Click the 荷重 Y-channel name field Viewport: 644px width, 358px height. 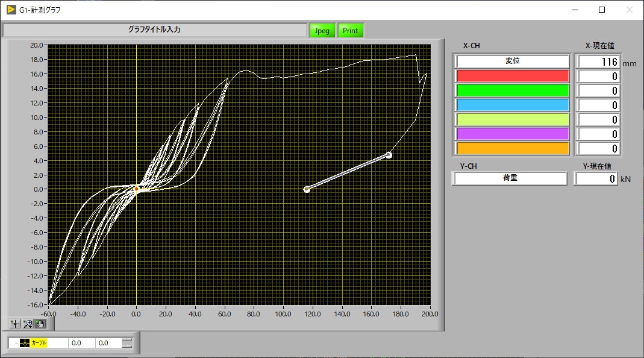[510, 178]
